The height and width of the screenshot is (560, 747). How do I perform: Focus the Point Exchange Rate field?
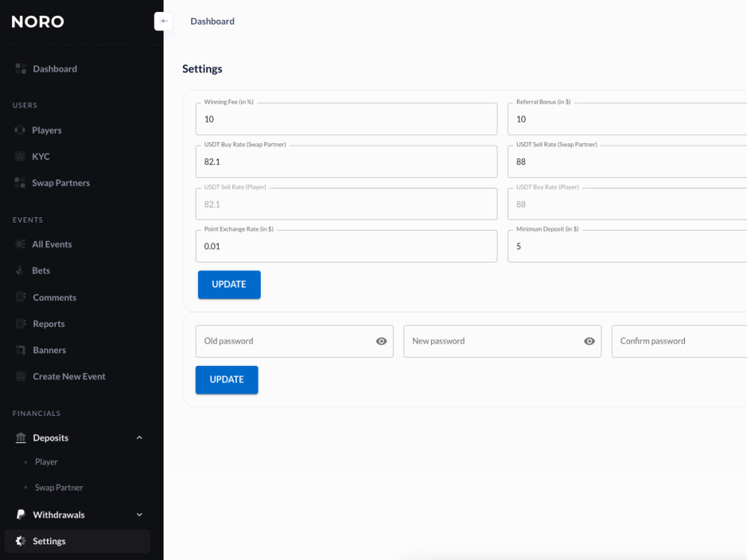pos(347,246)
